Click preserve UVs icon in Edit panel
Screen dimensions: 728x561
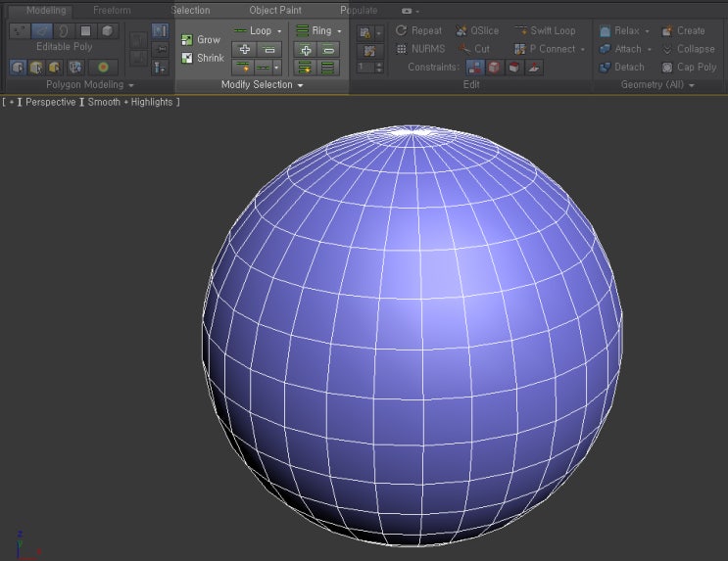click(364, 32)
